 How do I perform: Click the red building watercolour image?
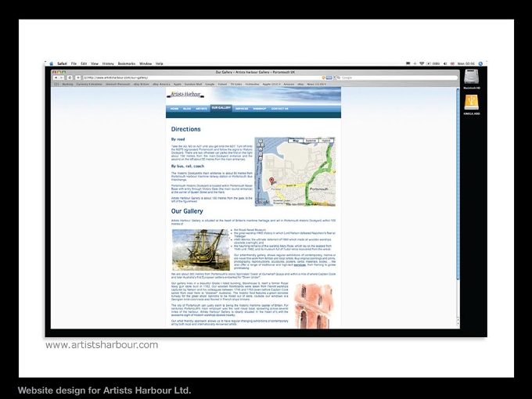point(313,307)
